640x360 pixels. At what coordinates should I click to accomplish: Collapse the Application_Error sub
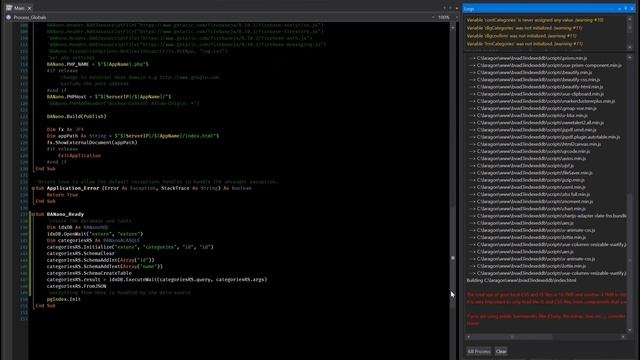33,188
